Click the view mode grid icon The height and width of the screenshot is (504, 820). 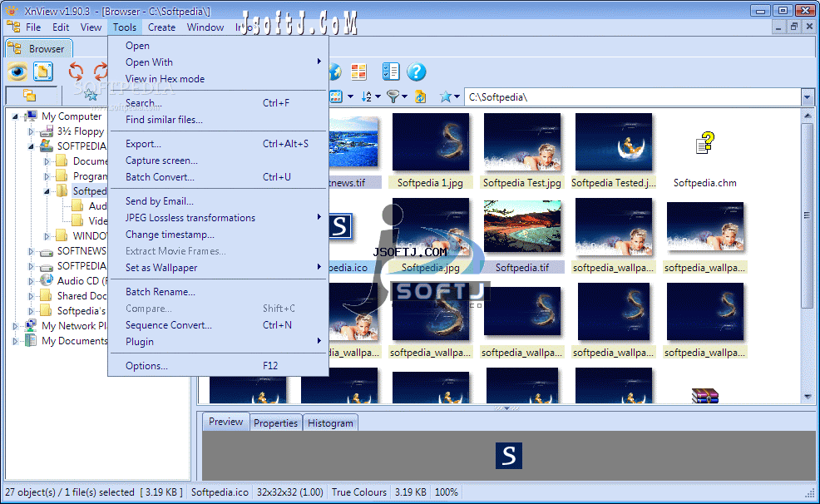(x=336, y=96)
